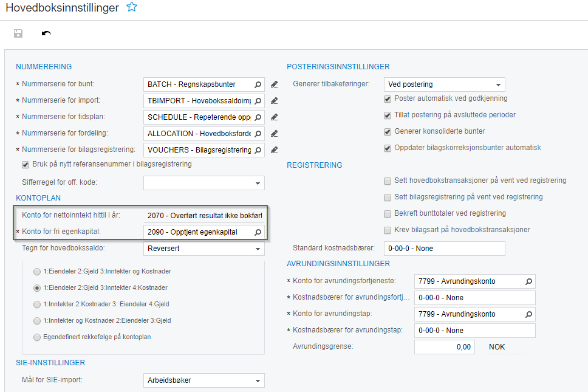The image size is (588, 392).
Task: Click the Standard kostnadsbærer 0-00-0 field
Action: coord(445,249)
